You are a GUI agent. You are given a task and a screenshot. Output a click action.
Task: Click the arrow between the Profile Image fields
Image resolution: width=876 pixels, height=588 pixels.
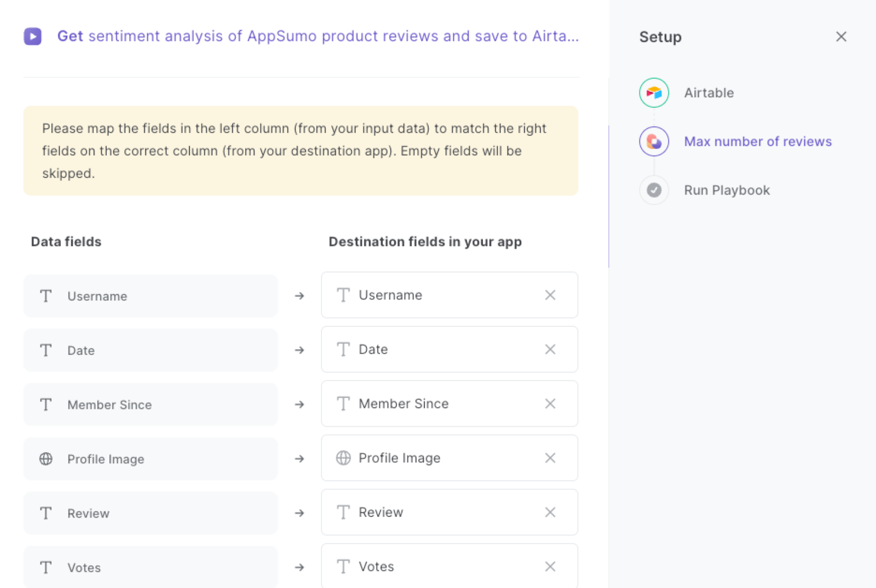299,458
